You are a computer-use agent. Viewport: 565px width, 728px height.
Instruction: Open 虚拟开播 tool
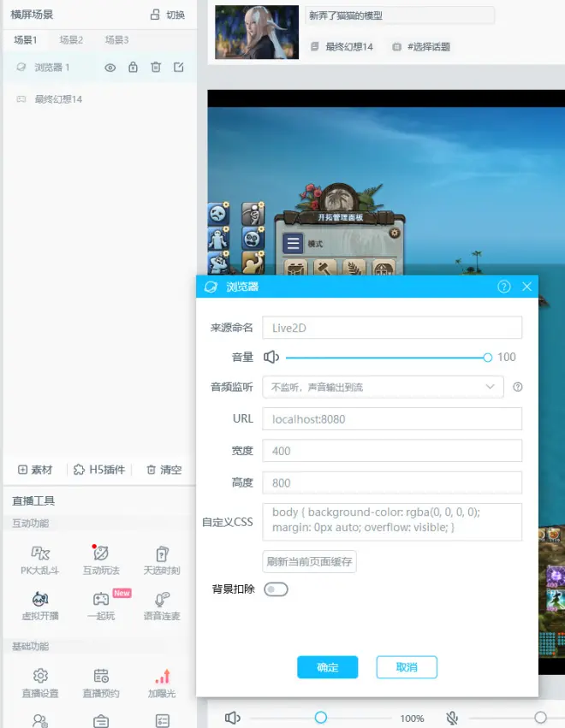pyautogui.click(x=40, y=606)
